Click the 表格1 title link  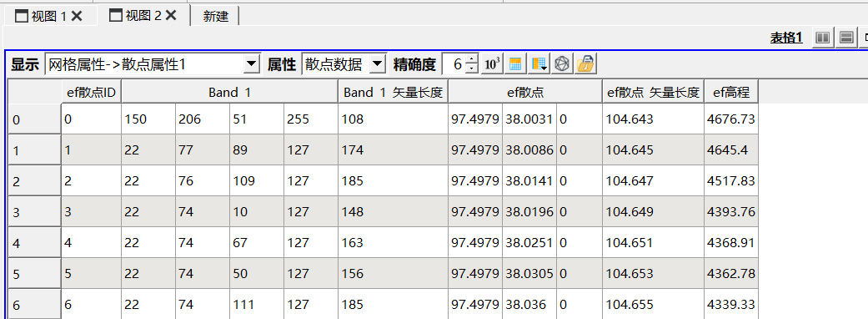[x=786, y=38]
